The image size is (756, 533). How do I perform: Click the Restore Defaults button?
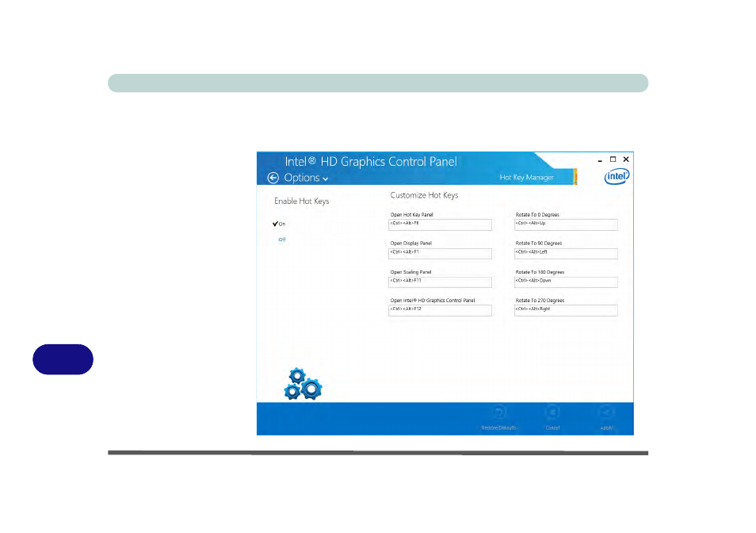coord(498,418)
